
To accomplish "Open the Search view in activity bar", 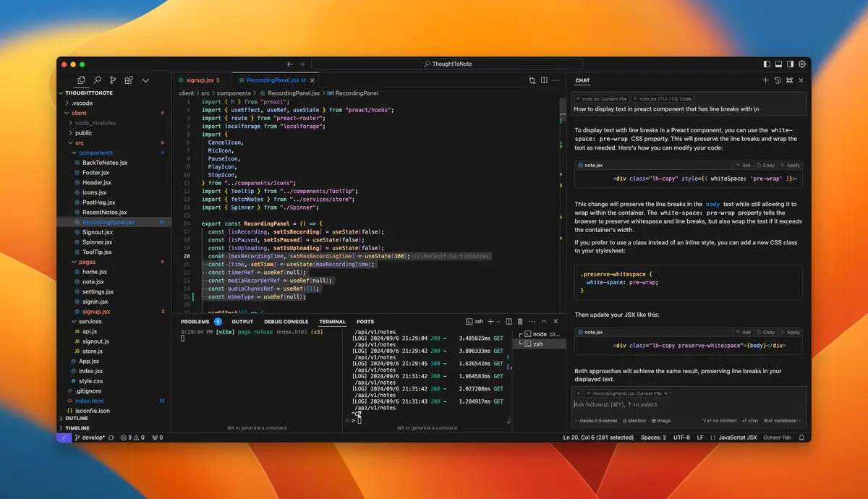I will pyautogui.click(x=97, y=80).
